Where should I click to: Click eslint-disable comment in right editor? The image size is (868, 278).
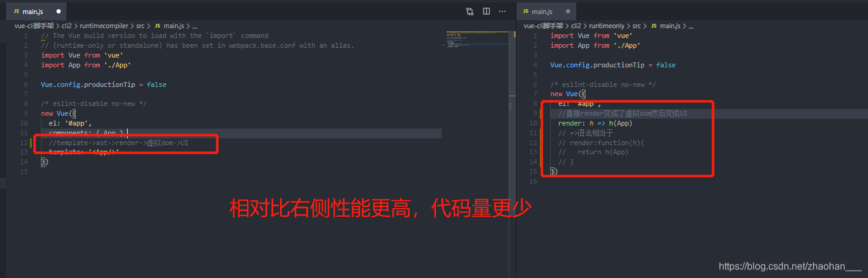pyautogui.click(x=603, y=85)
